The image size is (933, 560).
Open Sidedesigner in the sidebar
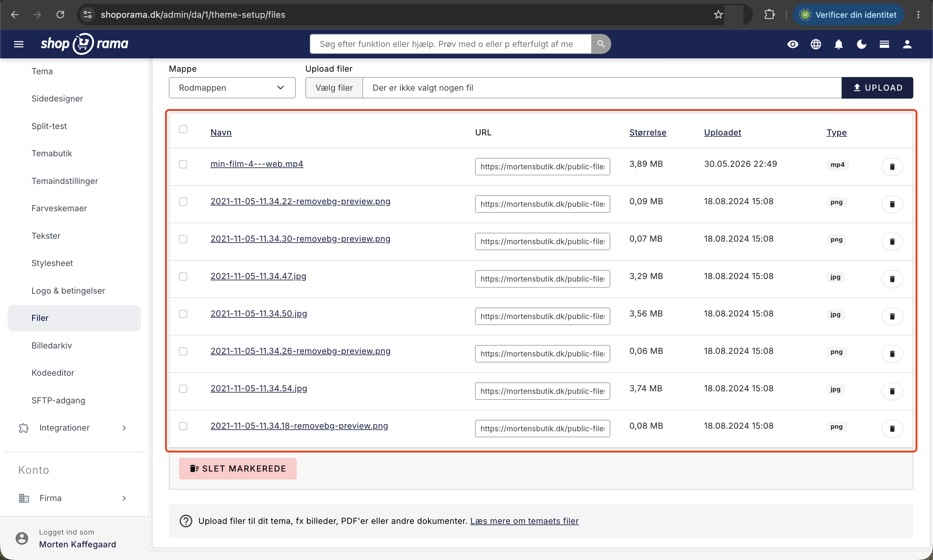57,99
